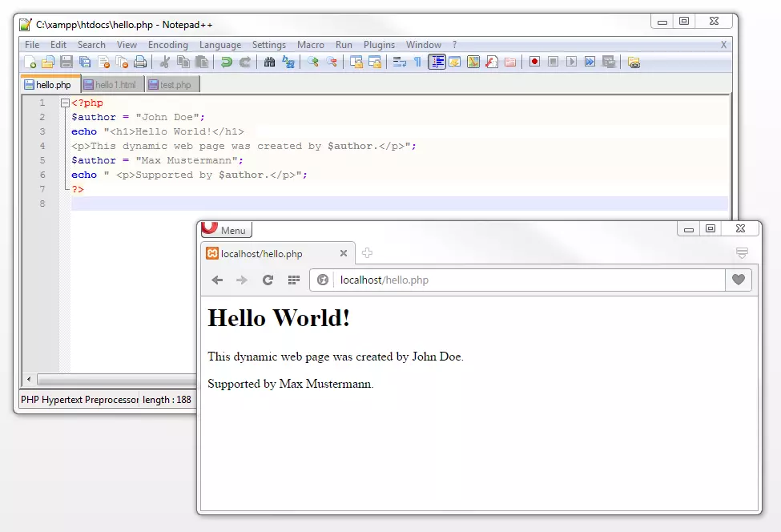Image resolution: width=781 pixels, height=532 pixels.
Task: Start macro recording with the record icon
Action: pyautogui.click(x=534, y=62)
